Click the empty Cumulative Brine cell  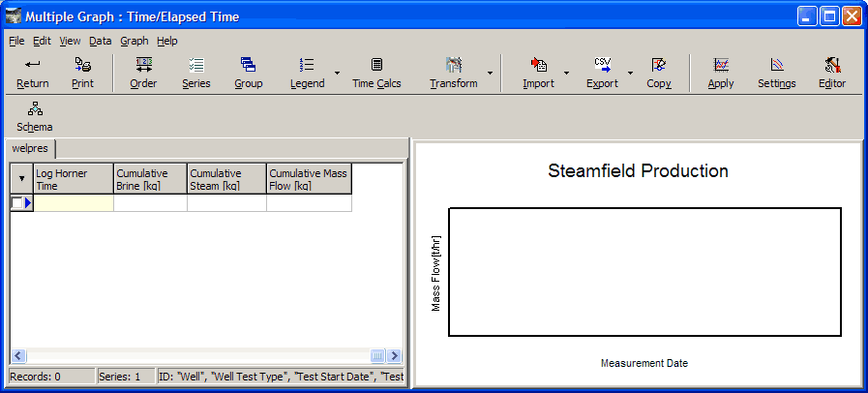coord(151,202)
